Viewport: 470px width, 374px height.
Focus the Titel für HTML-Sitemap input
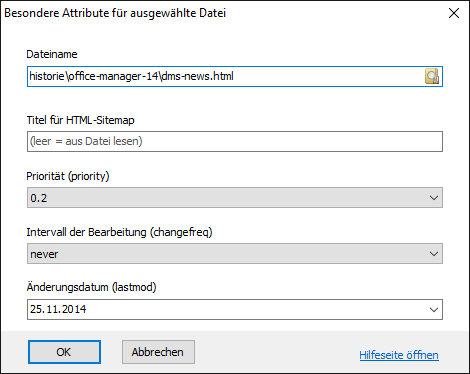235,141
